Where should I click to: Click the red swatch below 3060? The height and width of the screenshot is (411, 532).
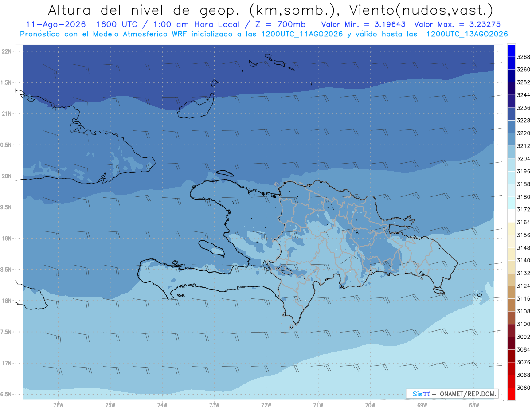coord(511,394)
